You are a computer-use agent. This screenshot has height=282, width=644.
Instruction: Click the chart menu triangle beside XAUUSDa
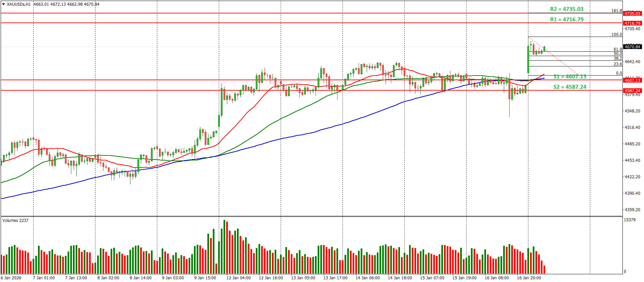coord(4,4)
